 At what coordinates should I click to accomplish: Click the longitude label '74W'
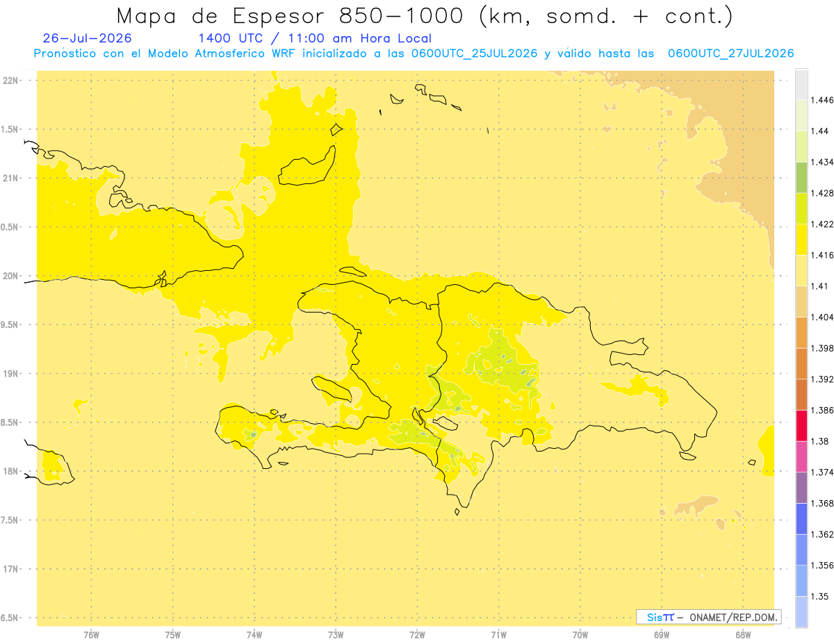coord(254,634)
